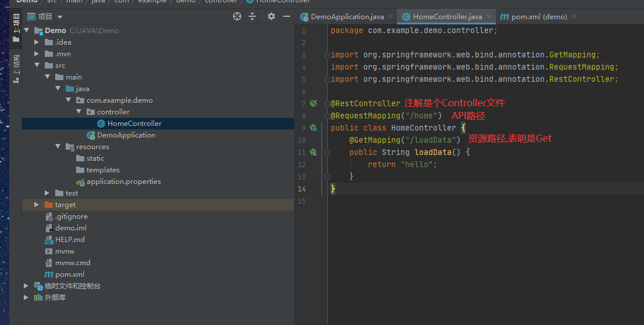Click the package declaration line
The width and height of the screenshot is (644, 325).
pos(414,30)
